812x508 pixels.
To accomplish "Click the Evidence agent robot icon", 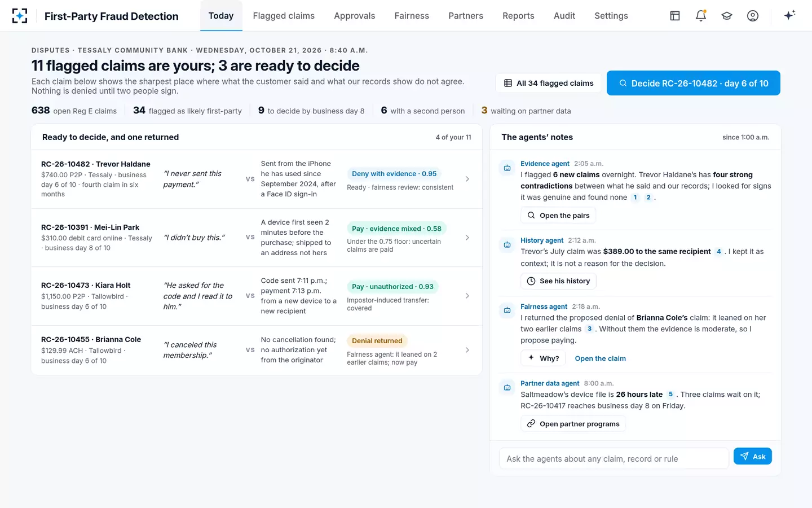I will (507, 168).
